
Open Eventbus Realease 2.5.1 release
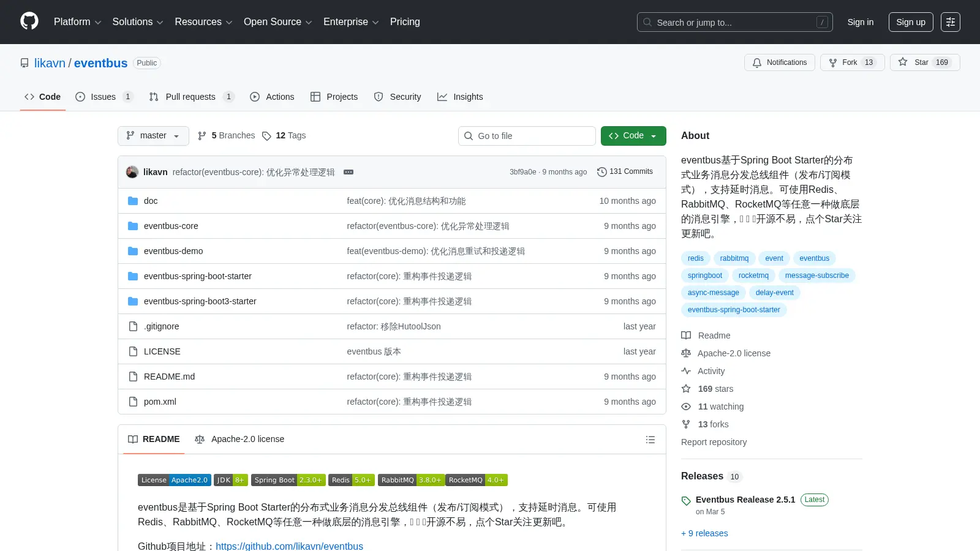point(745,500)
